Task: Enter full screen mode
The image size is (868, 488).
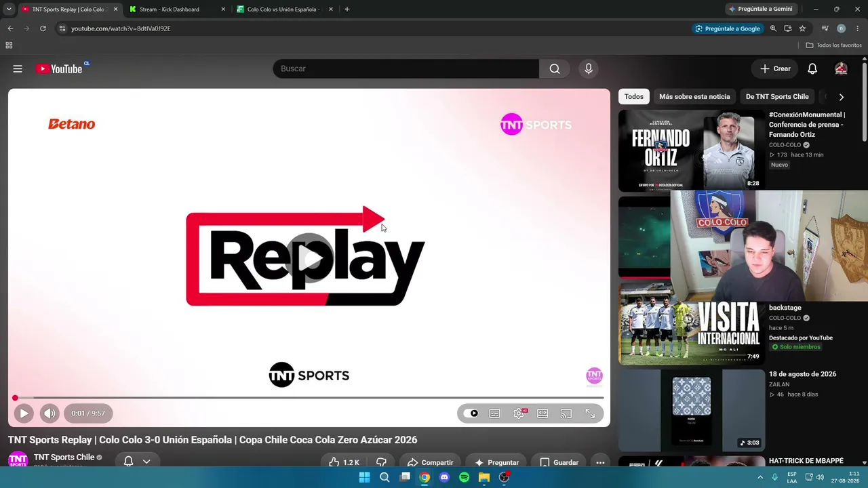Action: coord(590,413)
